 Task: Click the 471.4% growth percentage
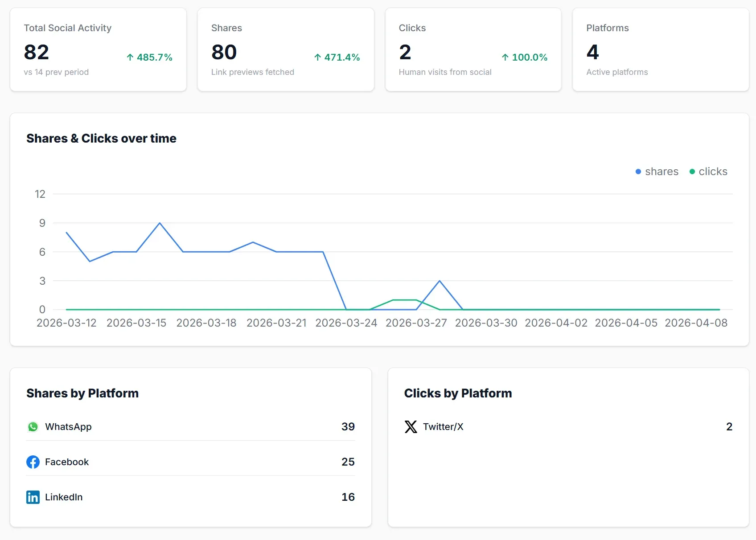point(342,57)
